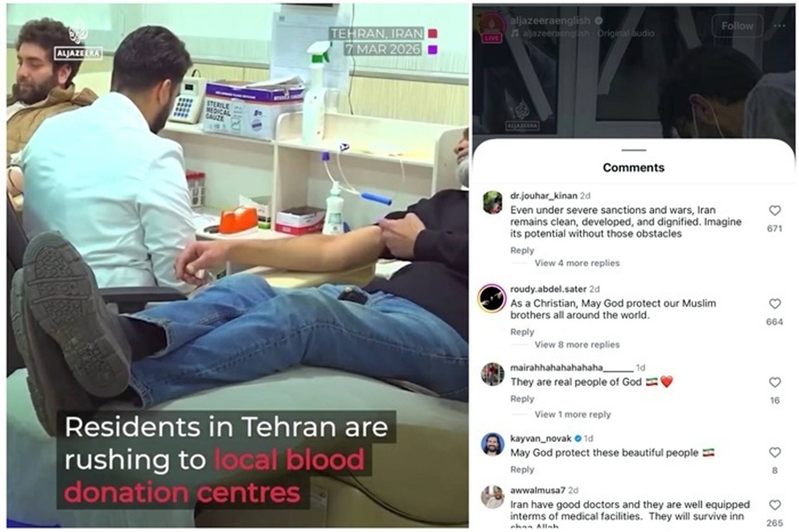Open aljazeeraenglish live profile picture
Viewport: 799px width, 532px height.
click(492, 26)
